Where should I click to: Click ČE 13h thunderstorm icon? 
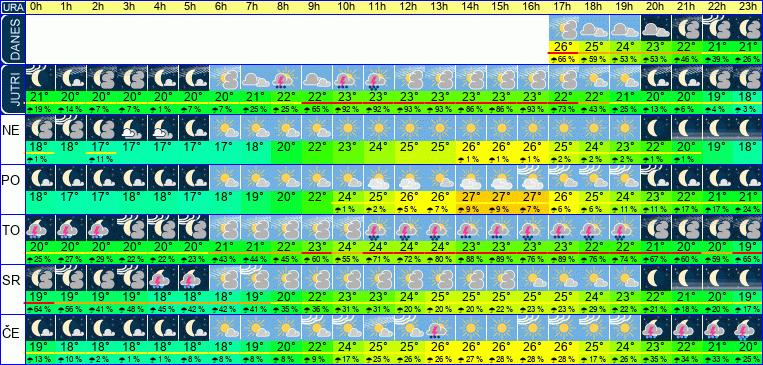click(440, 327)
